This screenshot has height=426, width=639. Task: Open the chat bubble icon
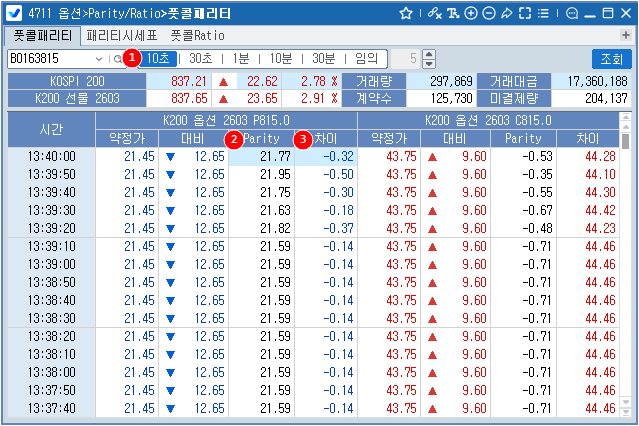tap(572, 13)
